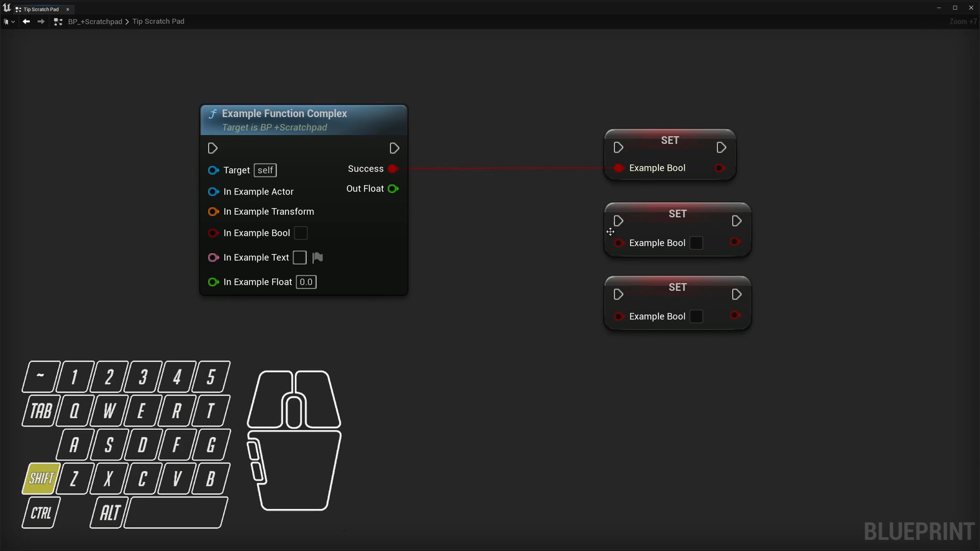This screenshot has width=980, height=551.
Task: Click the Target input pin
Action: [x=213, y=170]
